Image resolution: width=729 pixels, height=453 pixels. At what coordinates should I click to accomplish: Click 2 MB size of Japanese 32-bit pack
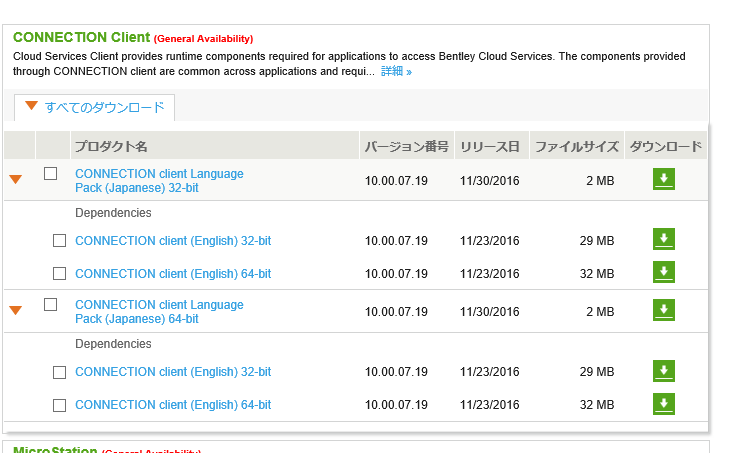click(600, 181)
